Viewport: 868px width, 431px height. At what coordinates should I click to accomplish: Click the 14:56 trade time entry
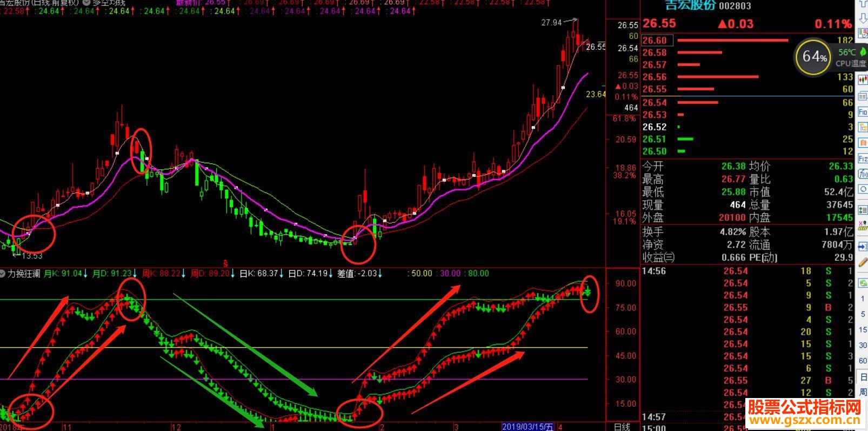(654, 271)
